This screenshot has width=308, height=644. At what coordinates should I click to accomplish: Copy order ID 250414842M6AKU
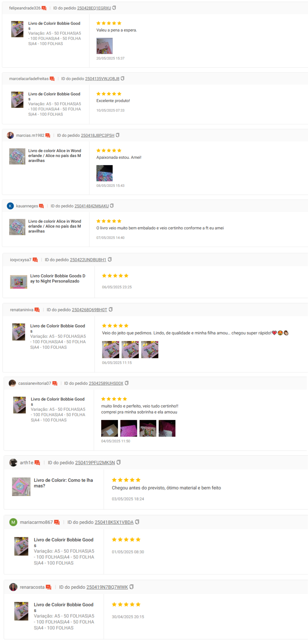(112, 205)
